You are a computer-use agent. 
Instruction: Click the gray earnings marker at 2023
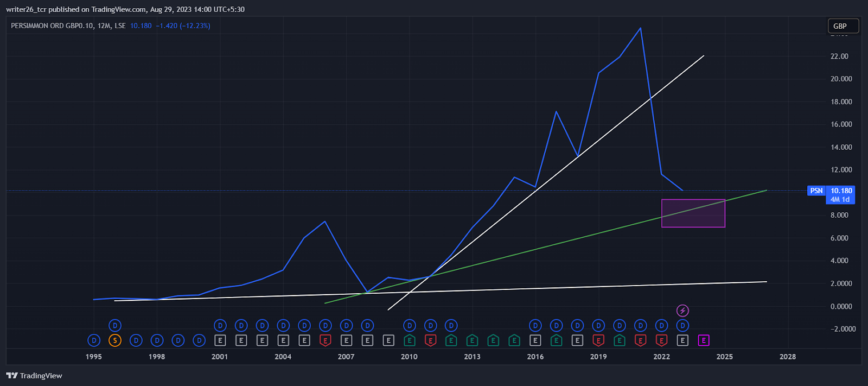(682, 340)
